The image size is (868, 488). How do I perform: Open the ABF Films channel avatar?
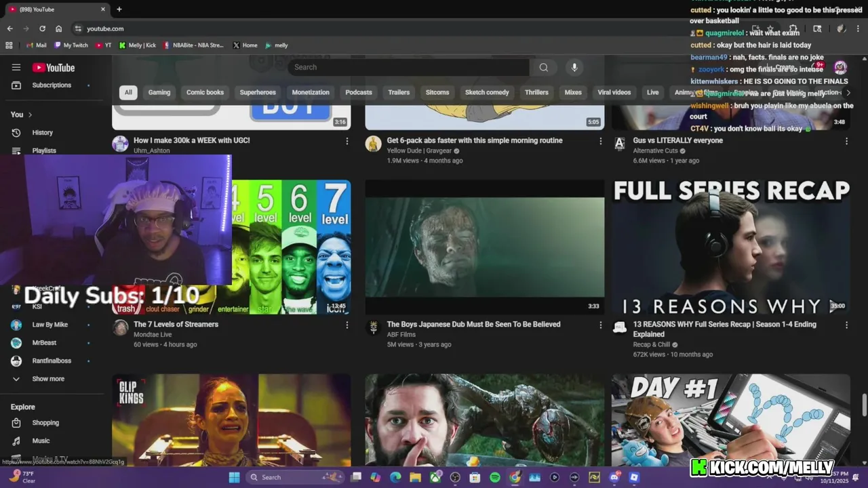373,328
